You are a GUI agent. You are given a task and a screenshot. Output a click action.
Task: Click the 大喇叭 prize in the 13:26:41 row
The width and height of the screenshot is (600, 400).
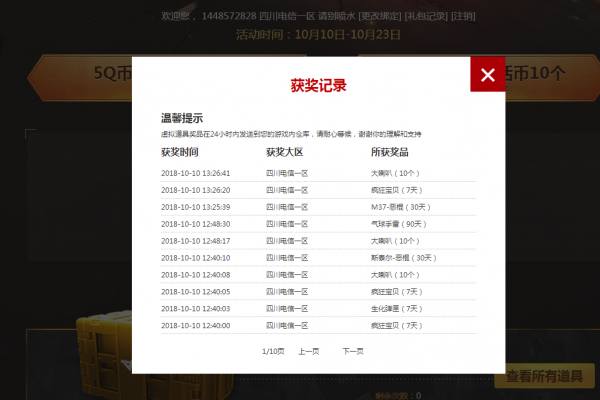(395, 173)
